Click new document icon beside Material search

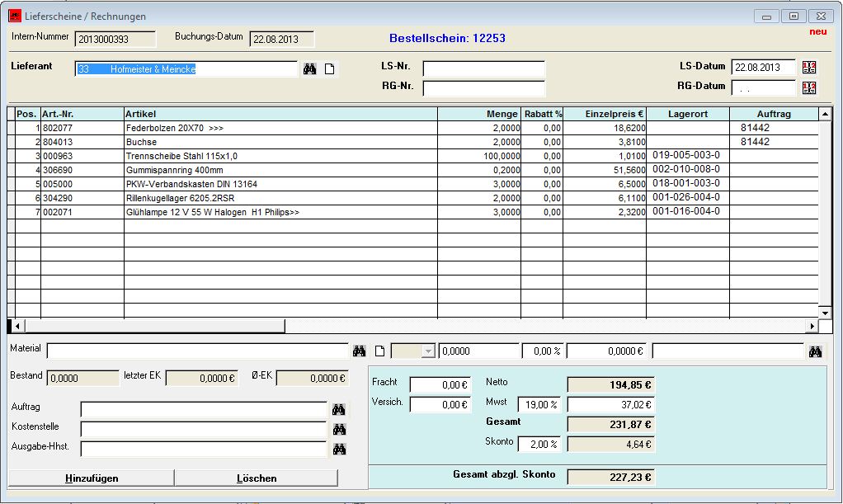click(x=380, y=351)
